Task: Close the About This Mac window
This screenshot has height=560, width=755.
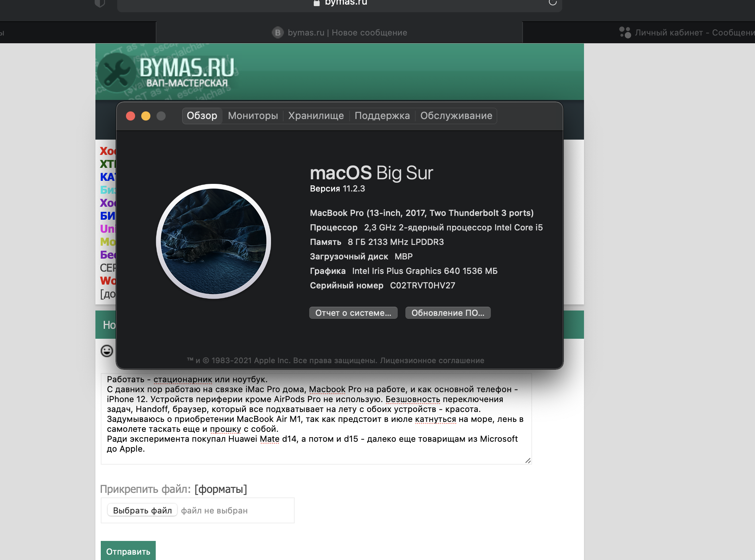Action: click(x=131, y=116)
